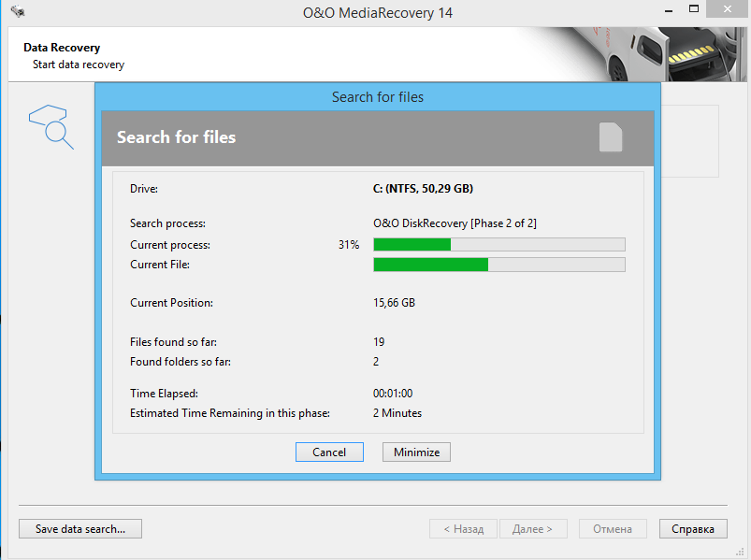Click the Files found value 19
751x560 pixels.
379,342
